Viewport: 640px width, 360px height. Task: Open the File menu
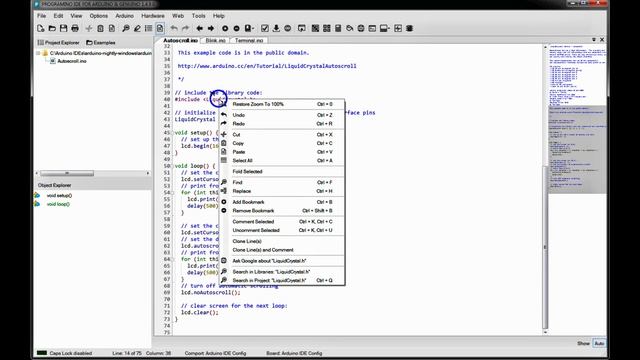(x=42, y=16)
